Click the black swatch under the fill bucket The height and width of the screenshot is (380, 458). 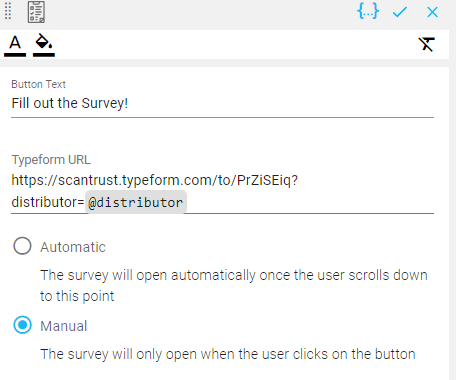(x=44, y=55)
